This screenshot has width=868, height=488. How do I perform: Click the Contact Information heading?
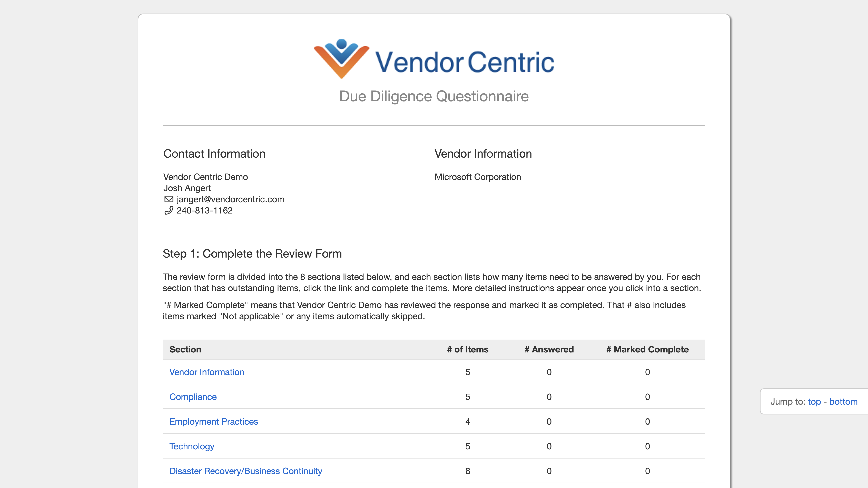[x=214, y=154]
